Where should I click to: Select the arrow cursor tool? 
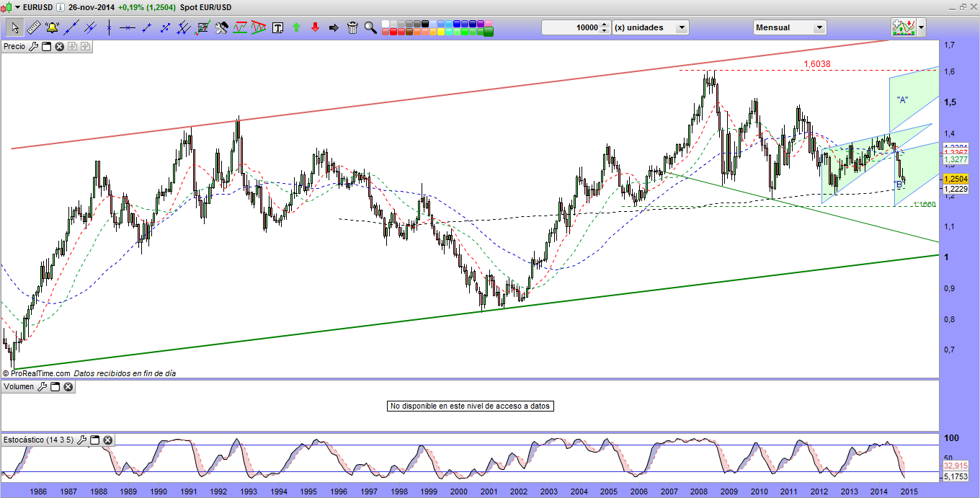14,28
